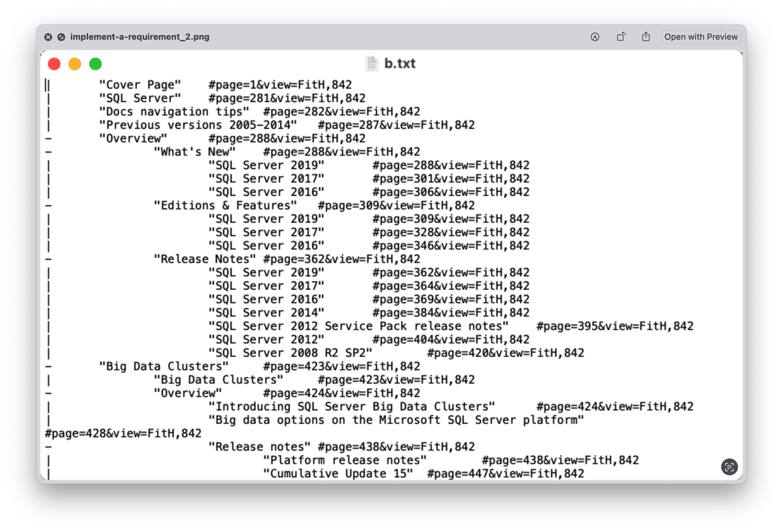Screen dimensions: 783x532
Task: Select "SQL Server 2012" on page 404 line
Action: (266, 339)
